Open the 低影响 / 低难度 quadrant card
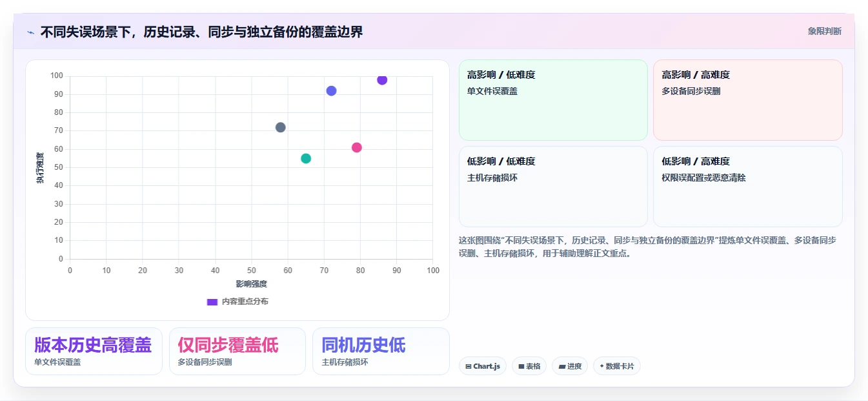 (x=553, y=187)
